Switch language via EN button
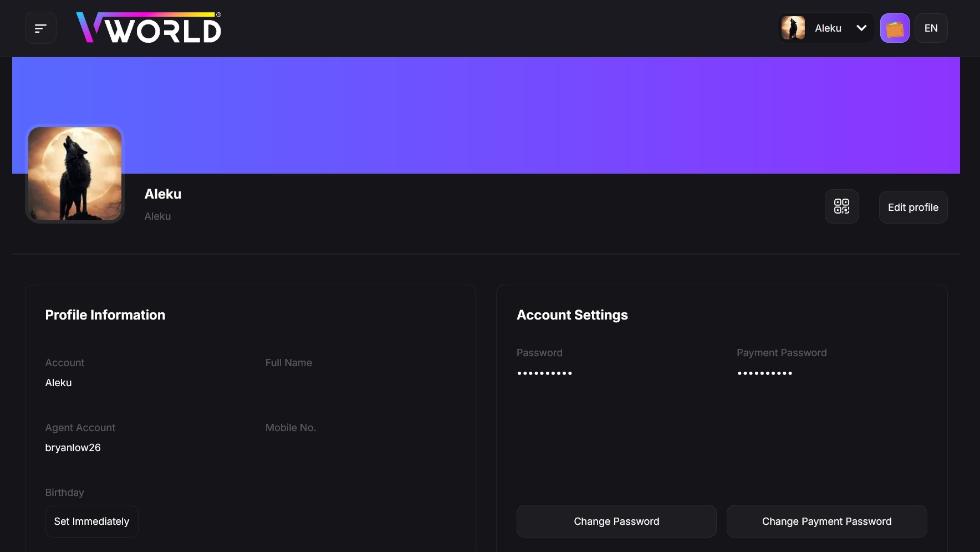The height and width of the screenshot is (552, 980). point(931,28)
